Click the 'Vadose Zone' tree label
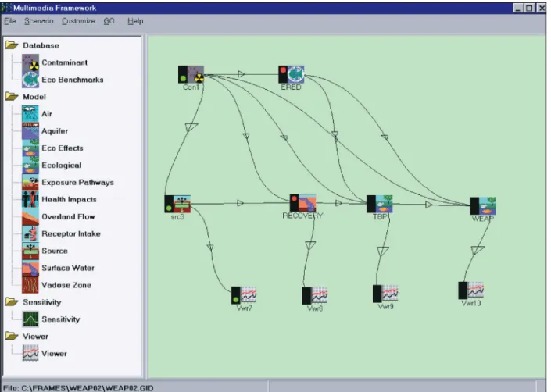 [66, 285]
